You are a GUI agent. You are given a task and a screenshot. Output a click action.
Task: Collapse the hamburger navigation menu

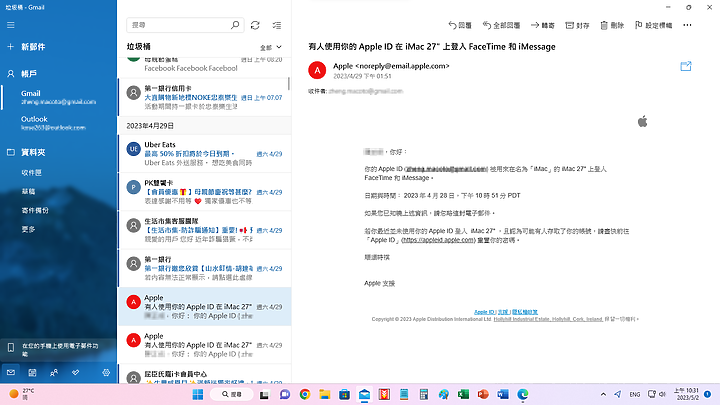point(11,25)
